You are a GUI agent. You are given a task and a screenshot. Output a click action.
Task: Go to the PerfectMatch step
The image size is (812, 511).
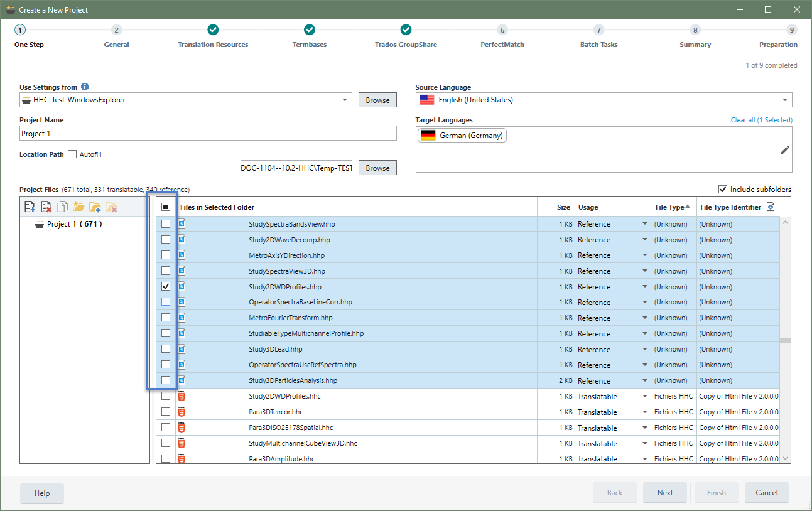pos(502,37)
